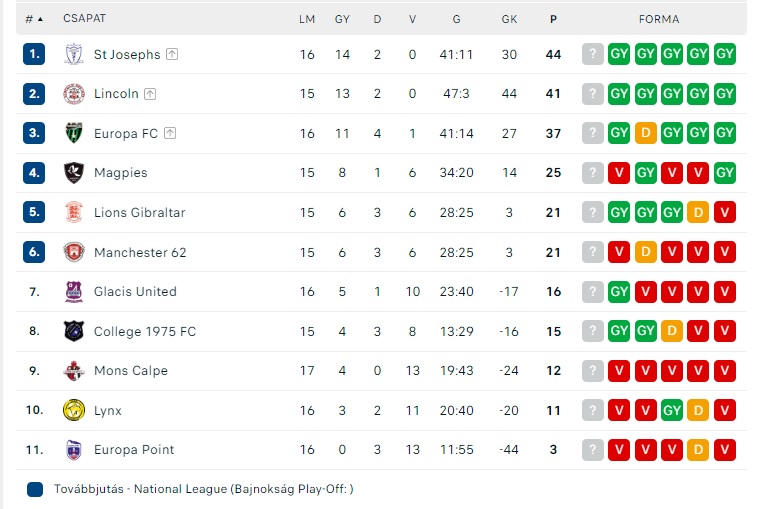Open the Manchester 62 team link
The height and width of the screenshot is (509, 760).
(140, 253)
